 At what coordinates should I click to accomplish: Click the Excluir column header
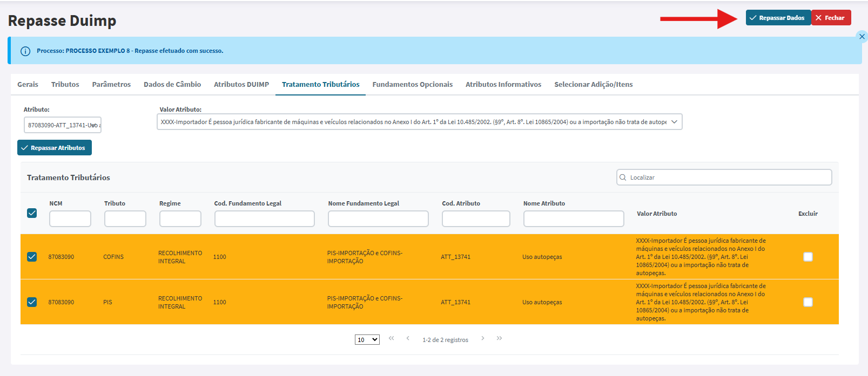click(808, 214)
